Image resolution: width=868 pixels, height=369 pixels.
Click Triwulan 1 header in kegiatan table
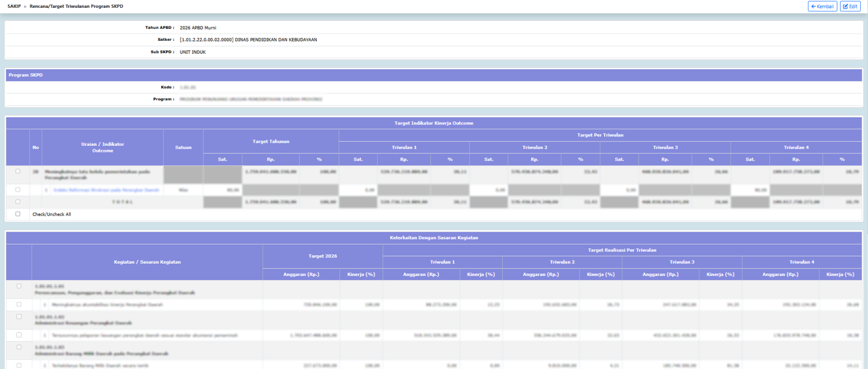[x=442, y=262]
